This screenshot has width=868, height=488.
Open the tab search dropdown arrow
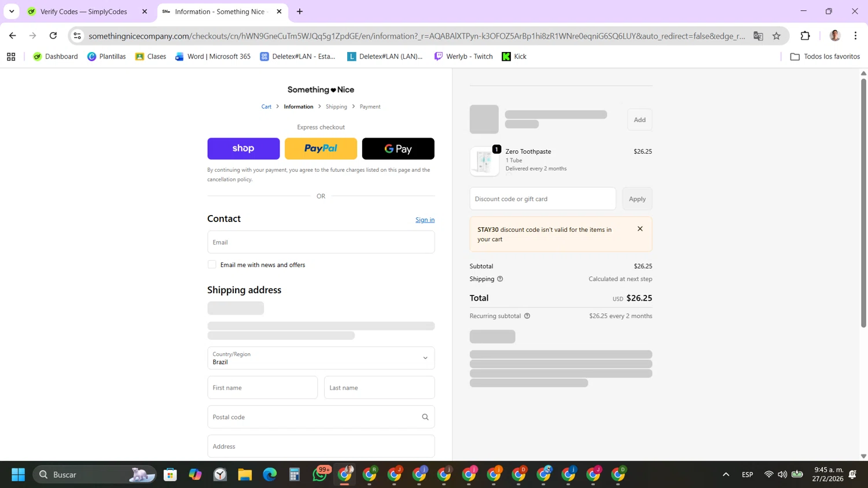tap(12, 12)
